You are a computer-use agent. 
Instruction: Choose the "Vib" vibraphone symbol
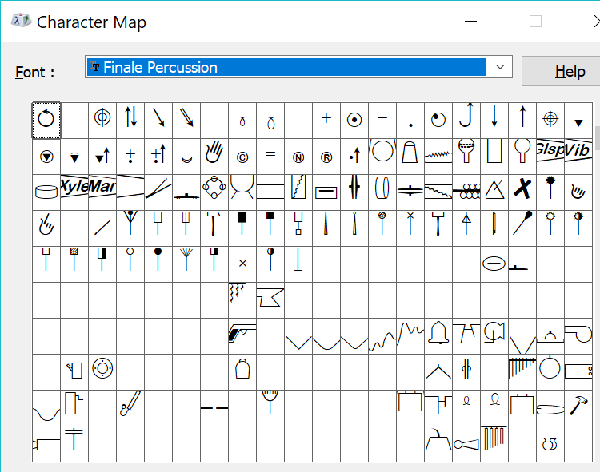point(578,150)
